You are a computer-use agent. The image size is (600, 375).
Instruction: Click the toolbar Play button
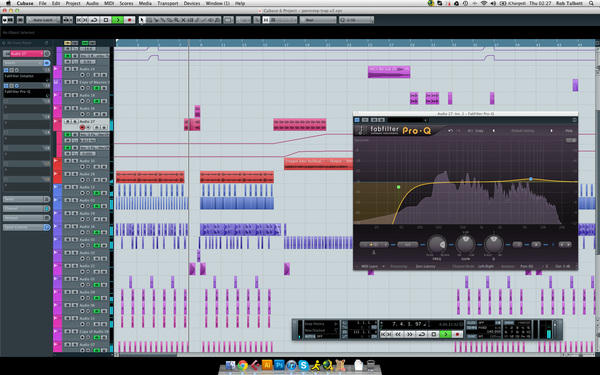[x=117, y=20]
